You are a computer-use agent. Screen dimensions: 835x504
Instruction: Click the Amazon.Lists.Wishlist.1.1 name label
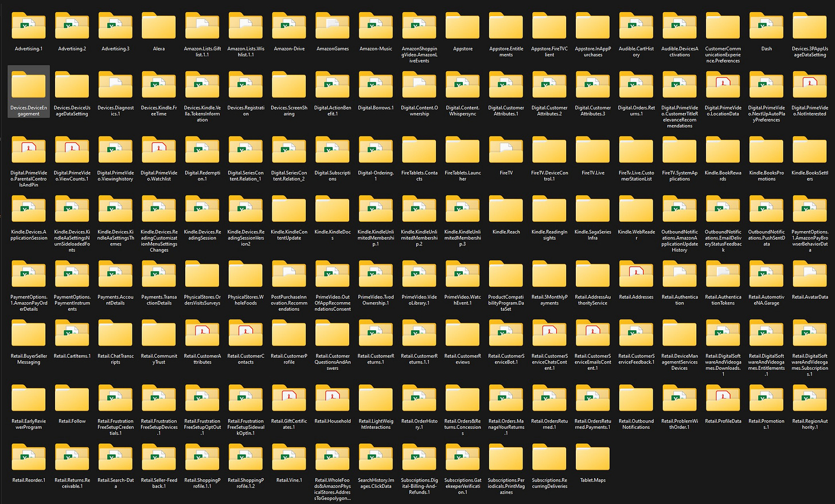coord(245,52)
